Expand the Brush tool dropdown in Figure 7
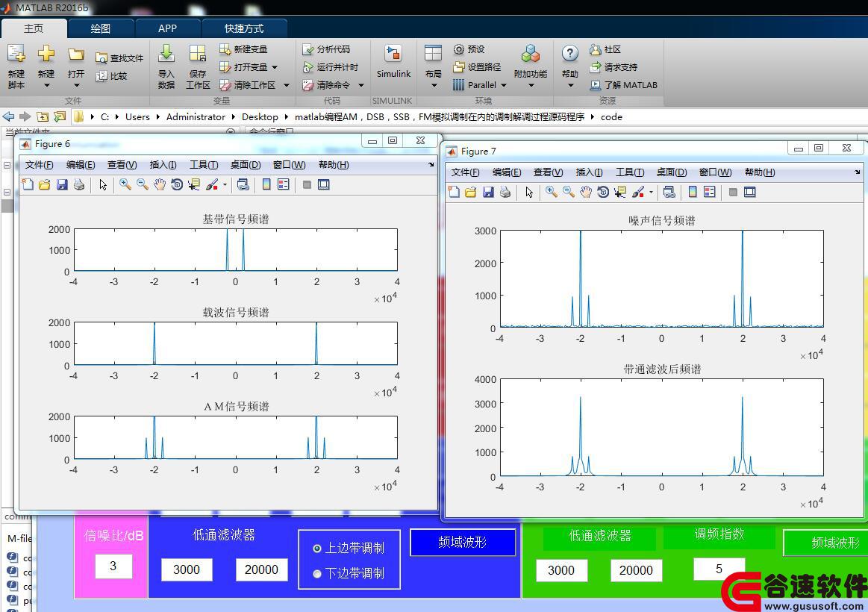 coord(651,192)
